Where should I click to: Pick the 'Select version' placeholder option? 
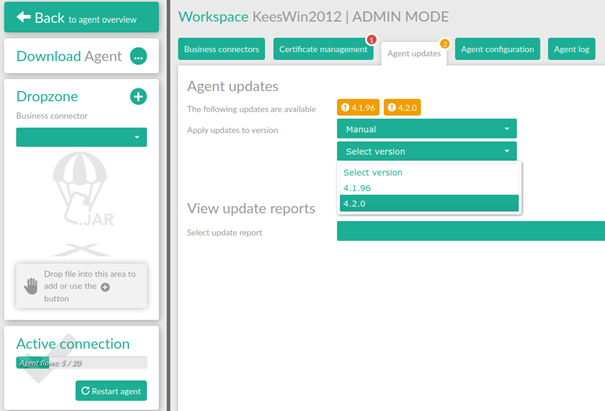click(x=372, y=172)
